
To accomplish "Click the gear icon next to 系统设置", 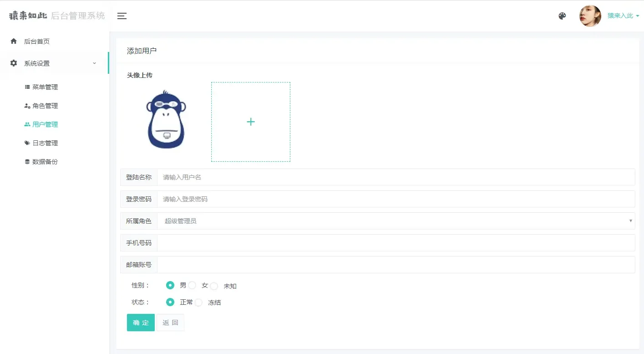I will 14,64.
